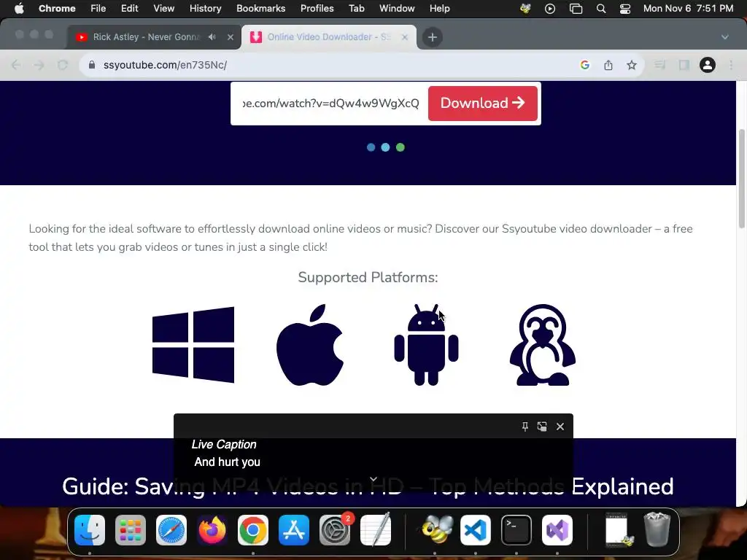Screen dimensions: 747x560
Task: Click the red Download button
Action: coord(483,104)
